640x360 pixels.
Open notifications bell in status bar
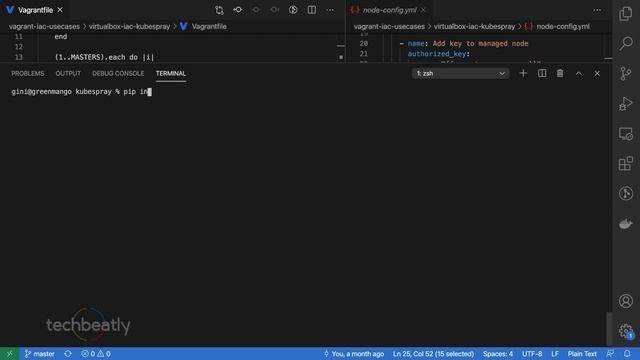tap(627, 354)
